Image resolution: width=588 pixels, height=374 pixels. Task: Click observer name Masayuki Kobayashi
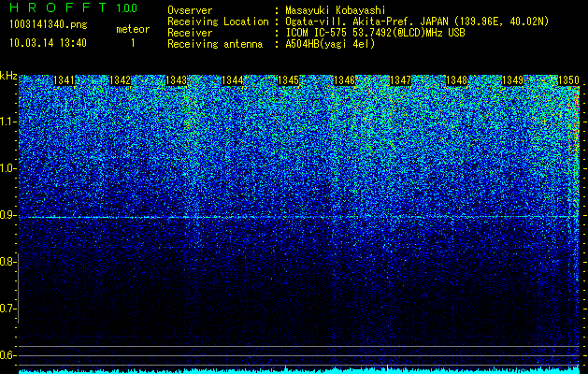point(336,10)
